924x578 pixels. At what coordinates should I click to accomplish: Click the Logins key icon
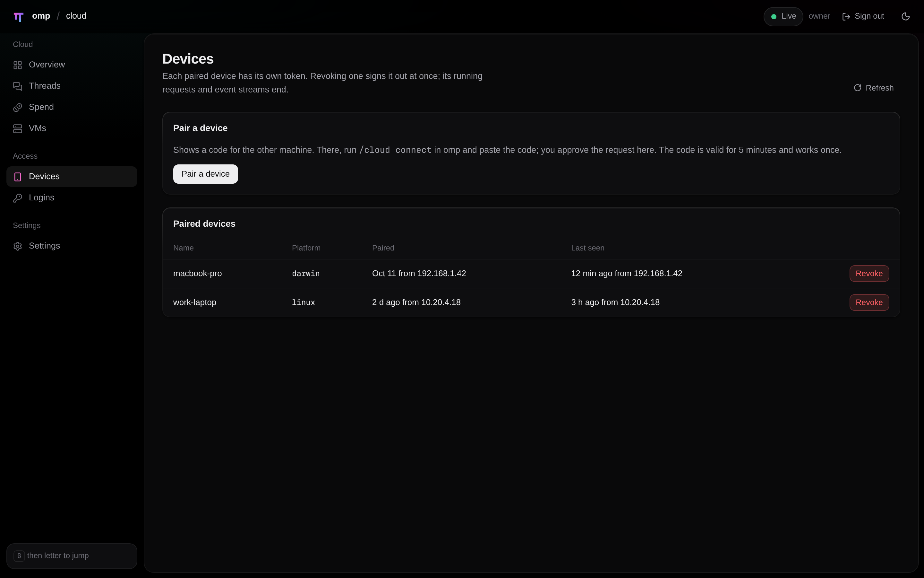pyautogui.click(x=18, y=198)
